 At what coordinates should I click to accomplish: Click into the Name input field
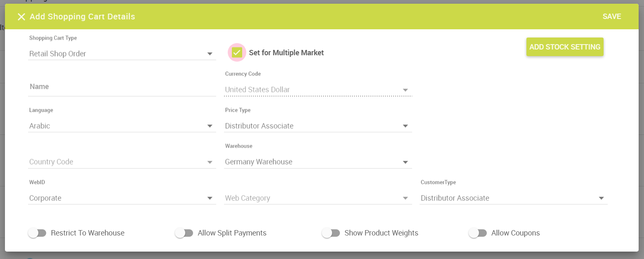[x=122, y=87]
